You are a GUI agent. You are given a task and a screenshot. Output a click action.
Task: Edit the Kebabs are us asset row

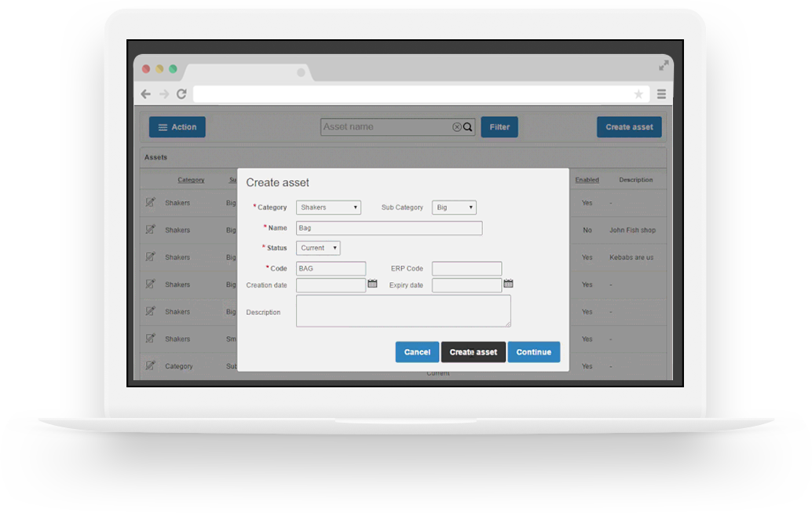coord(150,256)
